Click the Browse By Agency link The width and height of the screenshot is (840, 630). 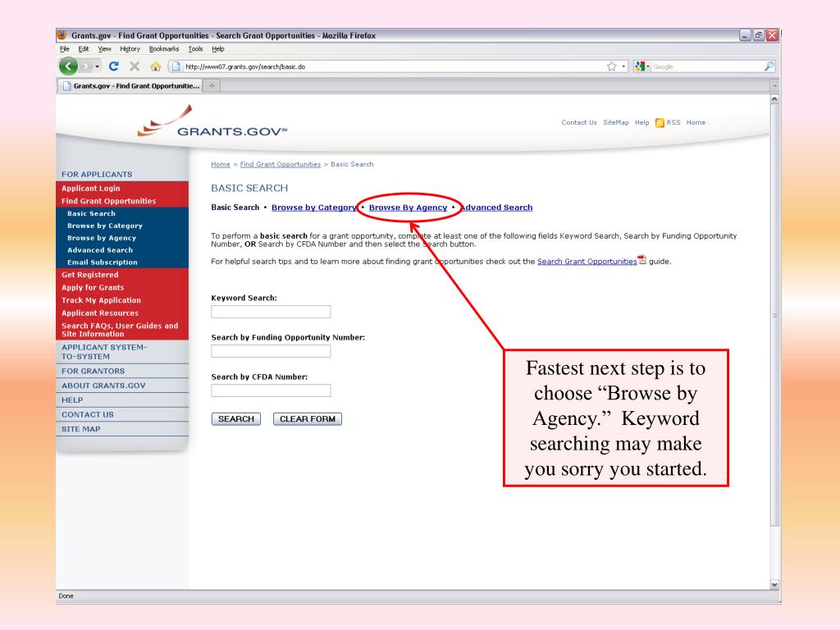click(408, 208)
